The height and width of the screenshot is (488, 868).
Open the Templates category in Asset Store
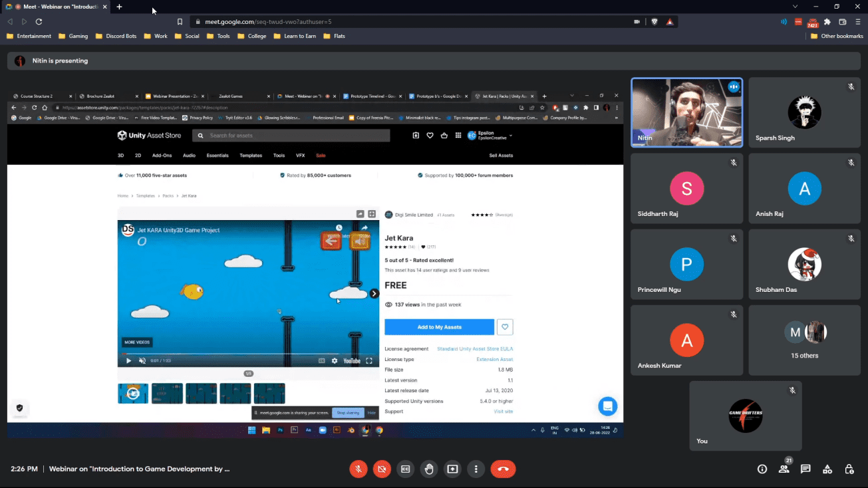251,156
